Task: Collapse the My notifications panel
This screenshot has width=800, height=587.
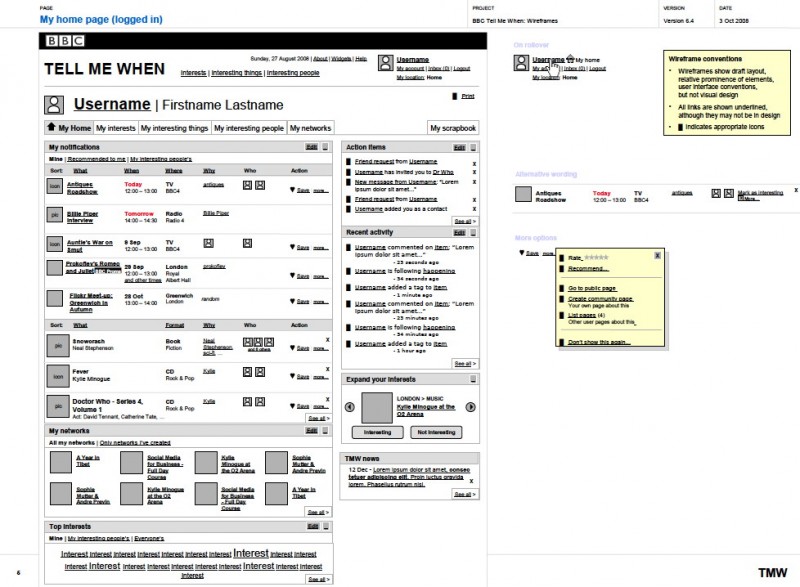Action: [326, 147]
